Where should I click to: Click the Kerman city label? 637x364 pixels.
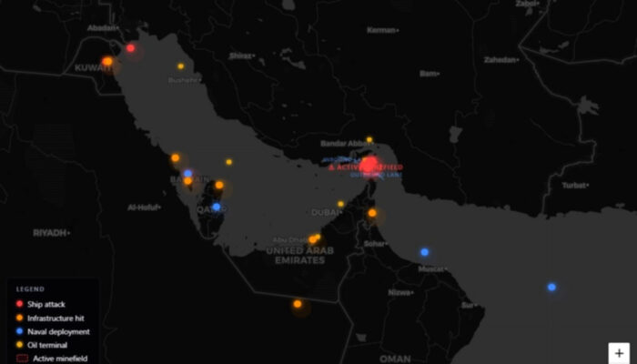(383, 30)
